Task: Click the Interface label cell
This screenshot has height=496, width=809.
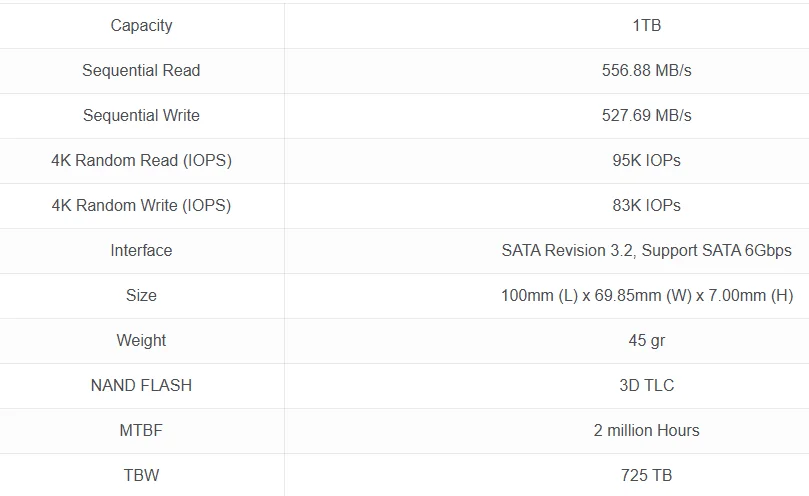Action: point(141,250)
